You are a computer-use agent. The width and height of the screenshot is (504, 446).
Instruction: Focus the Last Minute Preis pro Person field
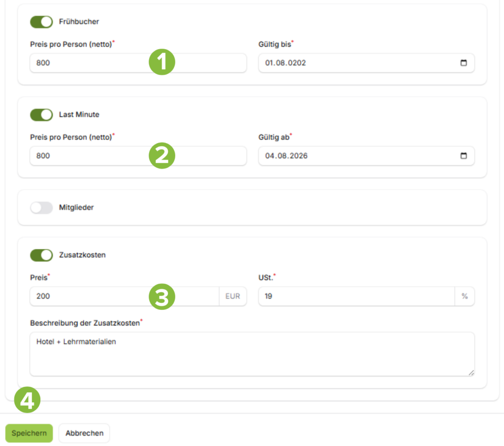[138, 156]
